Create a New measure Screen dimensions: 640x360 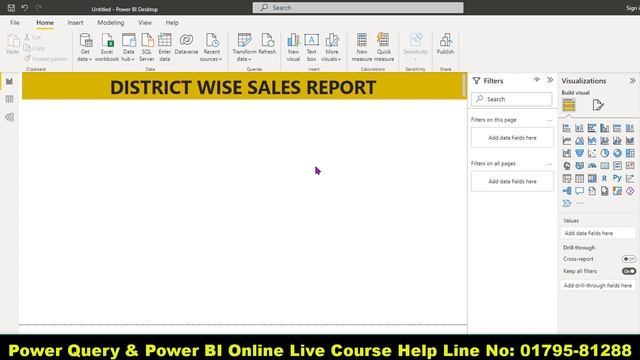(362, 47)
